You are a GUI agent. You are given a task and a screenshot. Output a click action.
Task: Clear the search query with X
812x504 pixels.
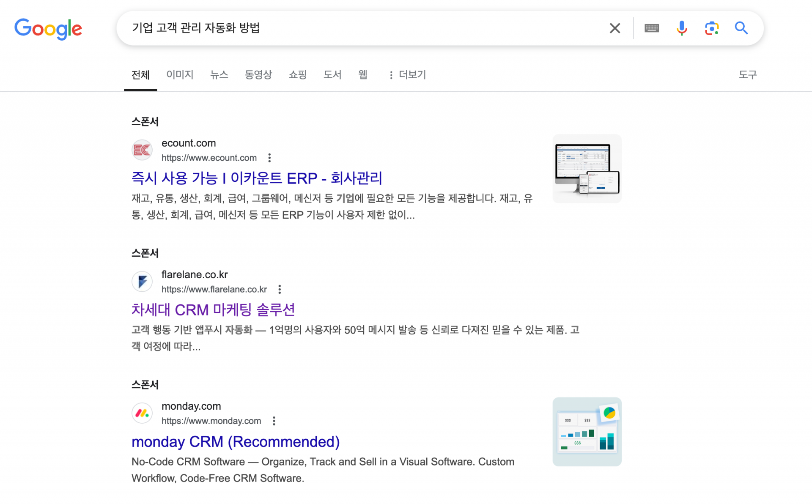tap(615, 28)
